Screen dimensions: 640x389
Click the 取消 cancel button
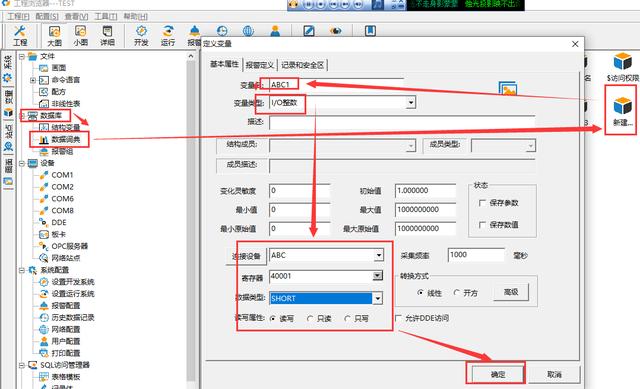(554, 374)
